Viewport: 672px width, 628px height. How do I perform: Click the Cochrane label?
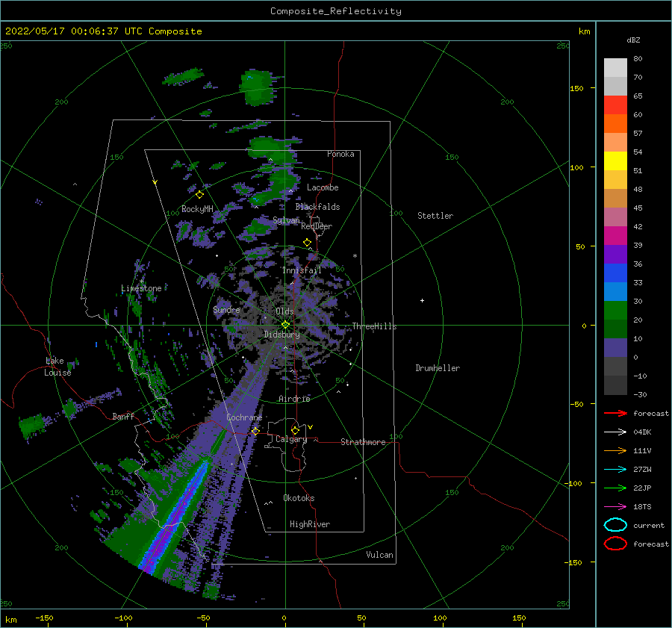(x=244, y=417)
